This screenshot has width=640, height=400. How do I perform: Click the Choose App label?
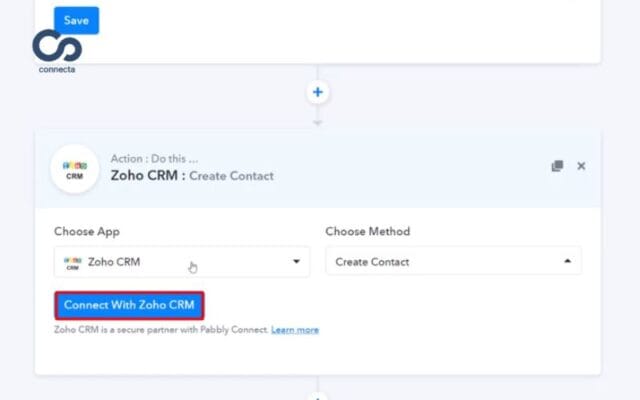87,231
